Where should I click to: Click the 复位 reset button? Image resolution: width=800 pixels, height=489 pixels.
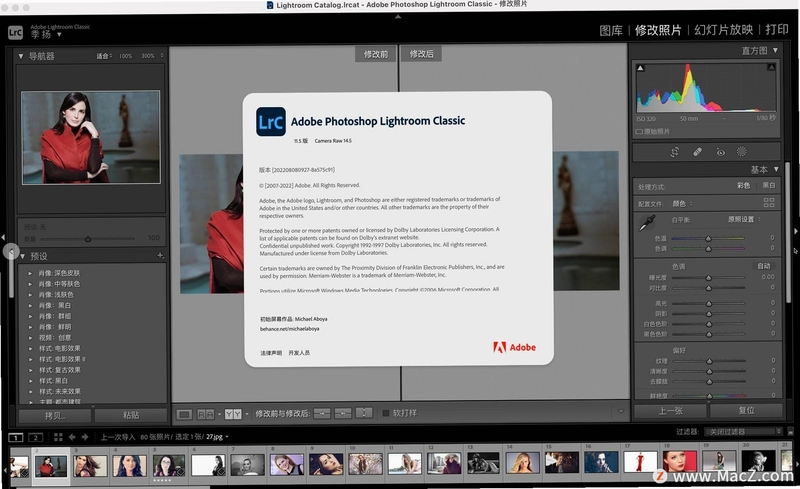[746, 410]
